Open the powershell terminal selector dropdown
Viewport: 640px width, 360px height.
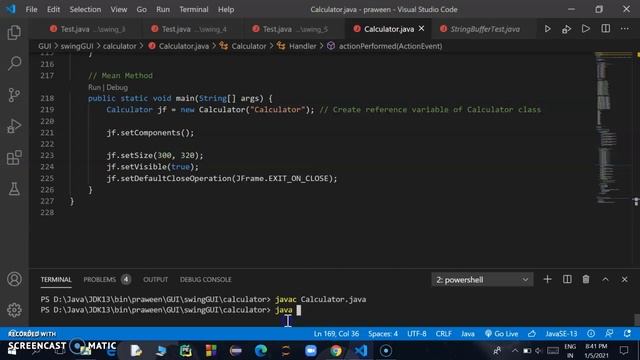(482, 280)
